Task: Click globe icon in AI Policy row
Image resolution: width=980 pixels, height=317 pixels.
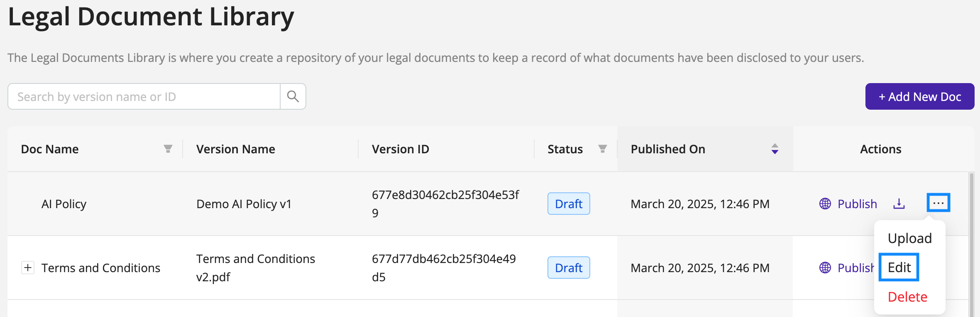Action: pos(825,204)
